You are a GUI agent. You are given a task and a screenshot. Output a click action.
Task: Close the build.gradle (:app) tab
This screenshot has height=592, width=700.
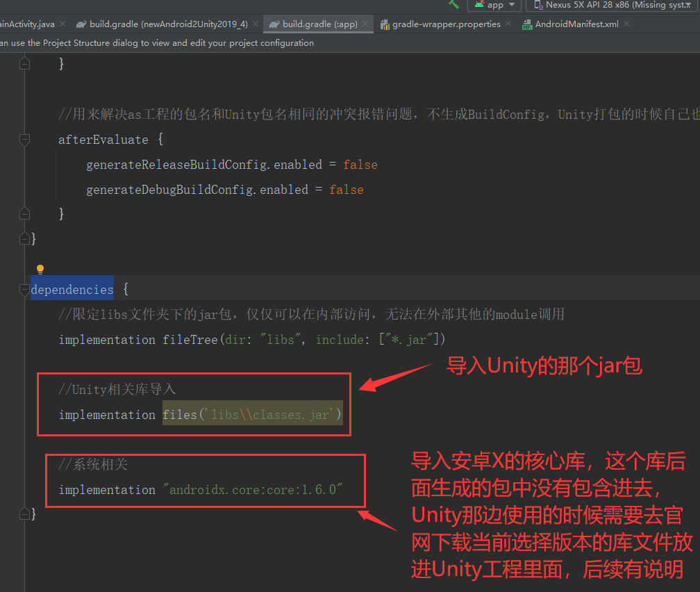[365, 24]
